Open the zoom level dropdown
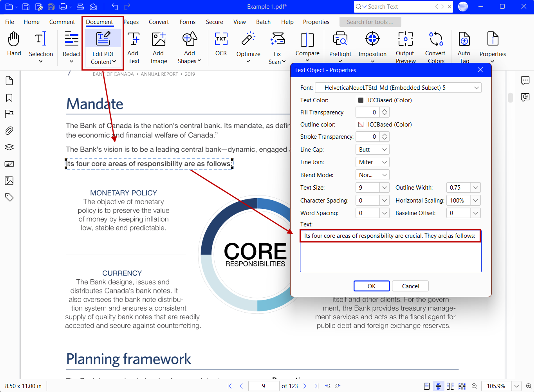534x392 pixels. pos(516,386)
